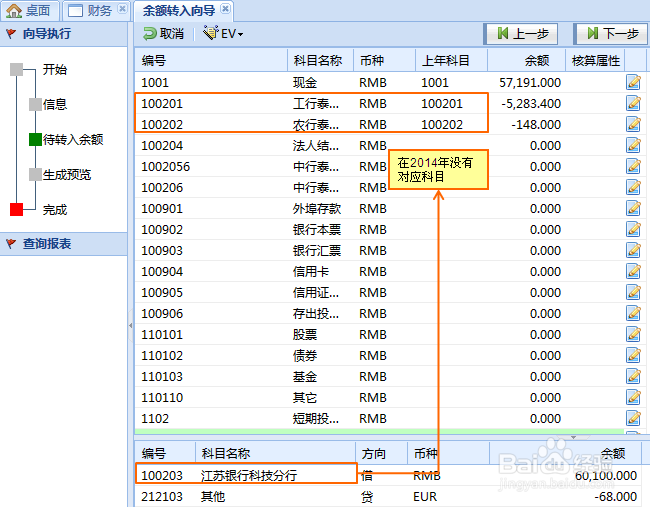Click balance value 60,100.000

pos(606,475)
